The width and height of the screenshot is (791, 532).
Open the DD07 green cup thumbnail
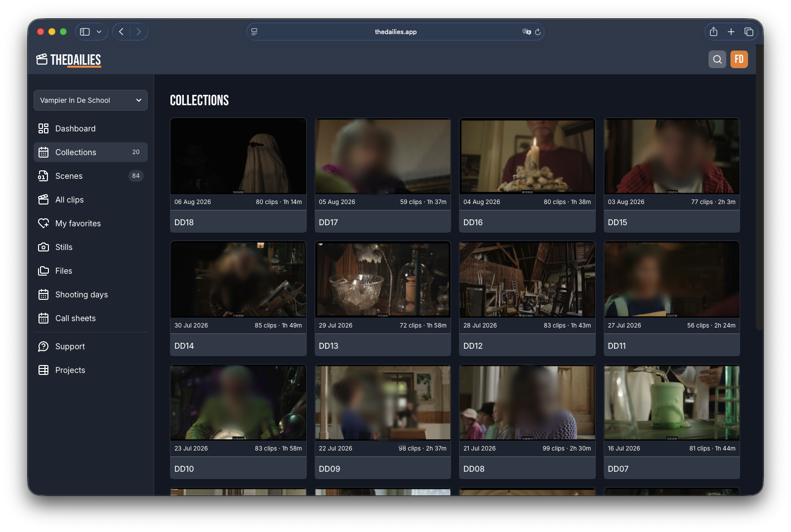672,403
